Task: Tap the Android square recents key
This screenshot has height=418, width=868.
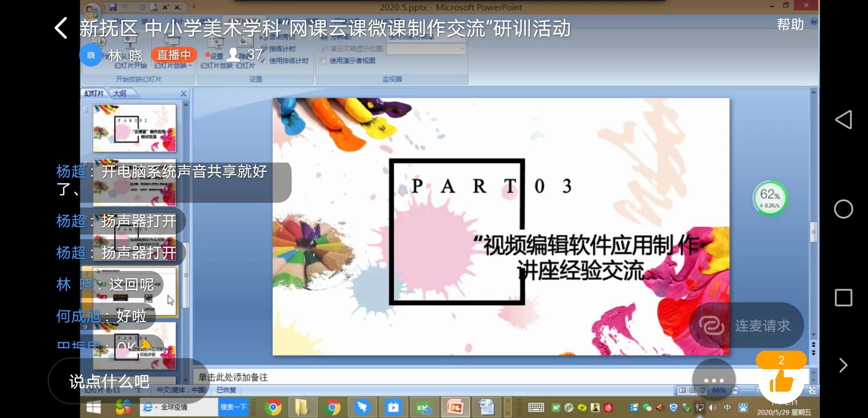Action: [844, 298]
